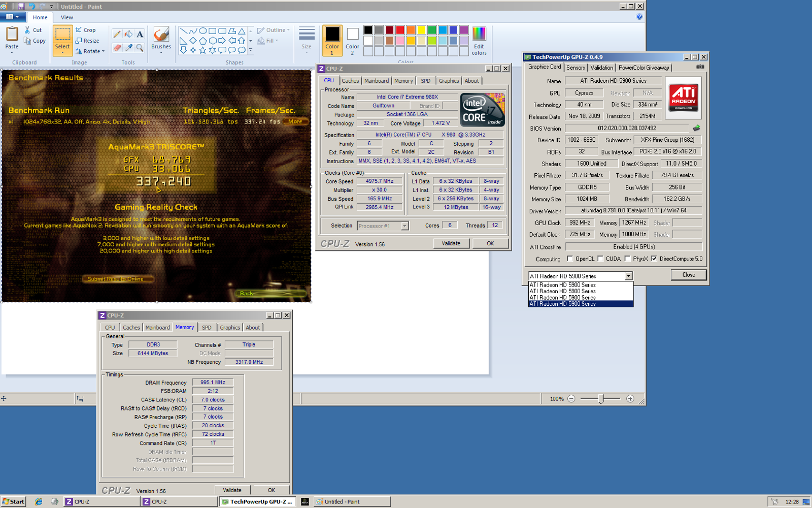The height and width of the screenshot is (508, 812).
Task: Open the Graphics tab in upper CPU-Z window
Action: 449,81
